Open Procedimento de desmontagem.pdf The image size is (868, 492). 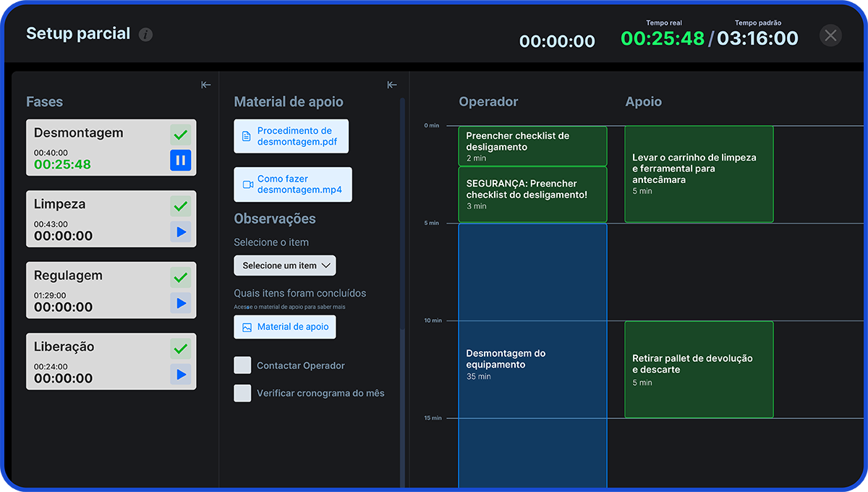pos(291,136)
